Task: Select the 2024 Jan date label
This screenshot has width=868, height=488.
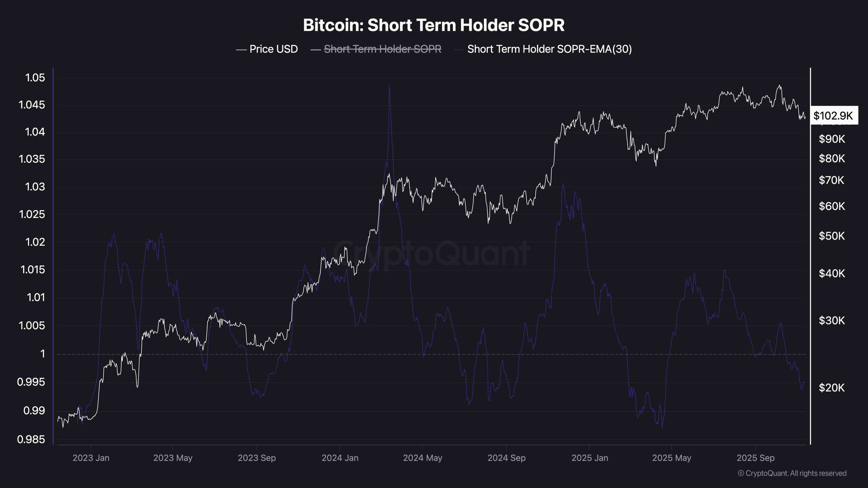Action: pyautogui.click(x=340, y=458)
